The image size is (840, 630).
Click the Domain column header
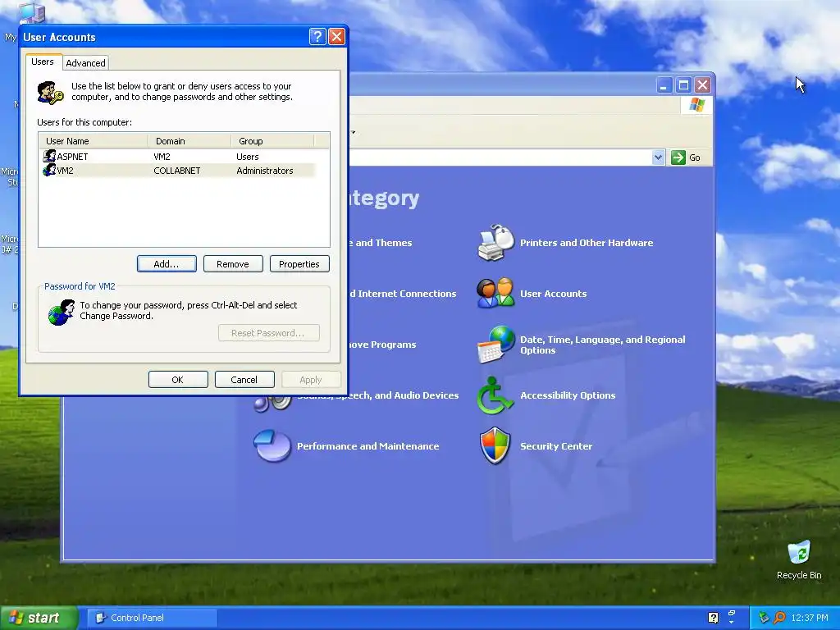pos(189,141)
